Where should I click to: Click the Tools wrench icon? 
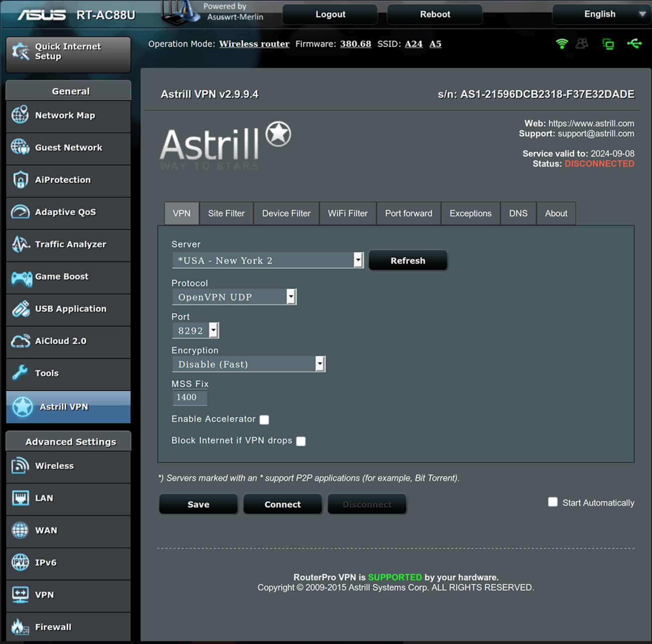point(20,372)
